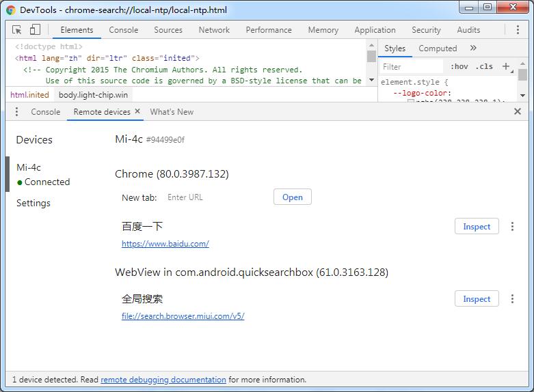Click the Styles Filter input field
534x392 pixels.
click(412, 67)
